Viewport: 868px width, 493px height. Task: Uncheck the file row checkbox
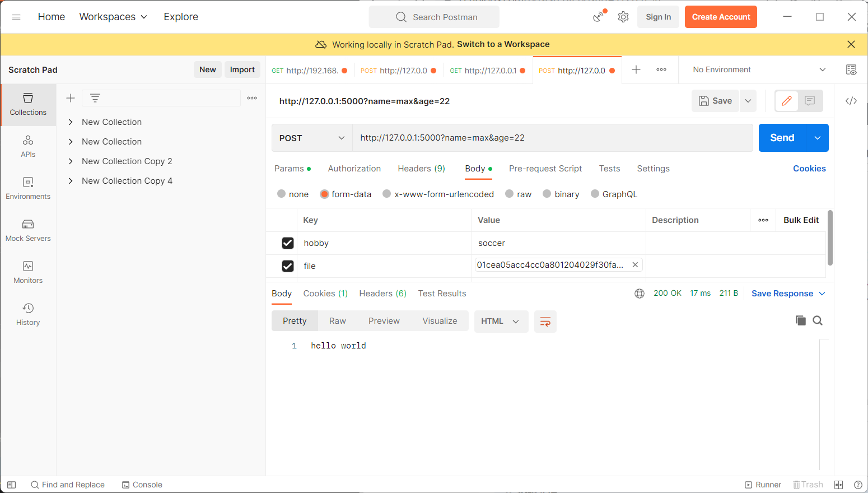coord(288,266)
